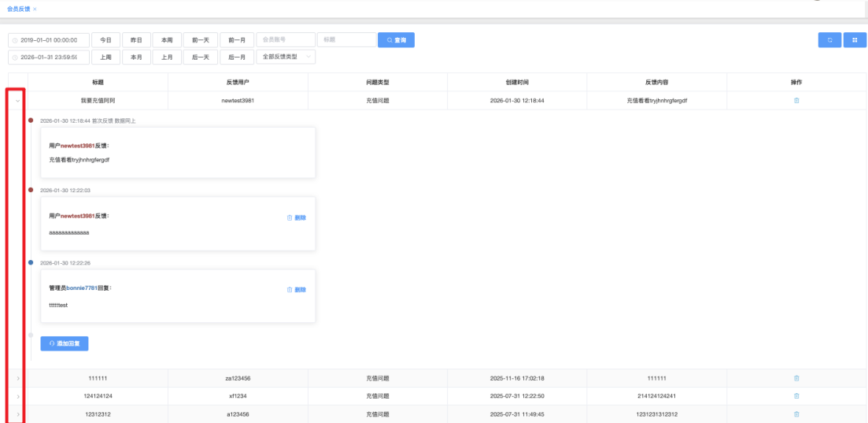Open the grid column settings icon
Image resolution: width=868 pixels, height=423 pixels.
tap(855, 40)
